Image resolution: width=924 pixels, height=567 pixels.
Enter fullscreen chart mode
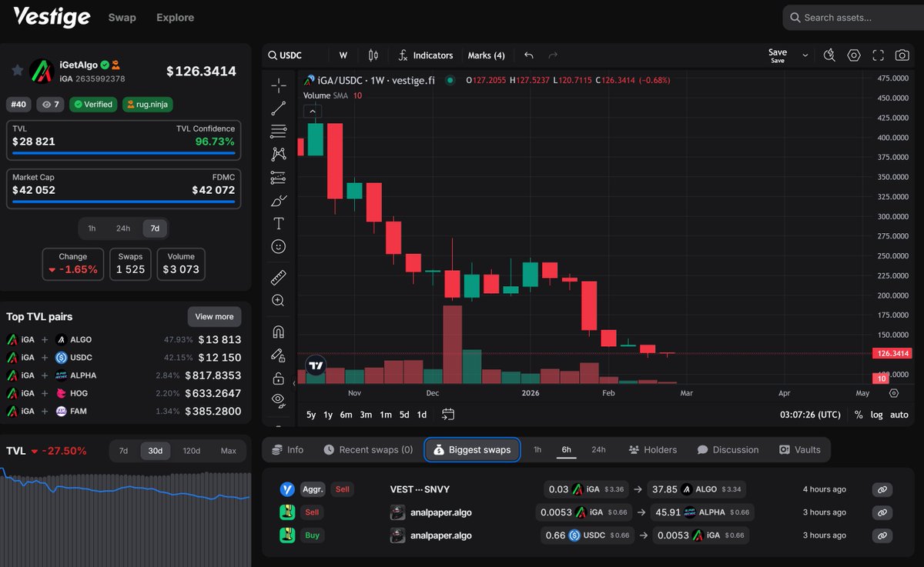pos(878,55)
